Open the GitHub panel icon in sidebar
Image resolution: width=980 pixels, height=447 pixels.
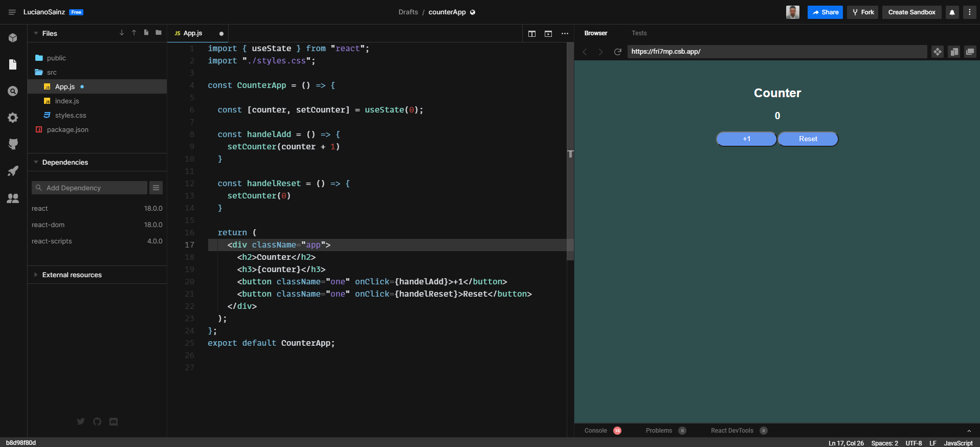coord(13,144)
